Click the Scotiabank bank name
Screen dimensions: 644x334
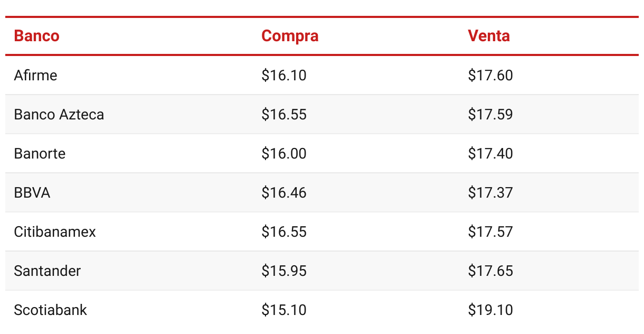click(x=50, y=310)
